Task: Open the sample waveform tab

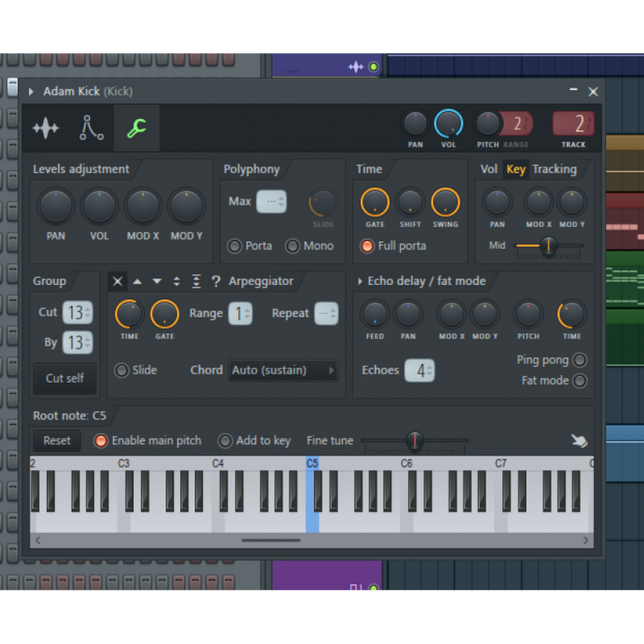Action: pos(46,128)
